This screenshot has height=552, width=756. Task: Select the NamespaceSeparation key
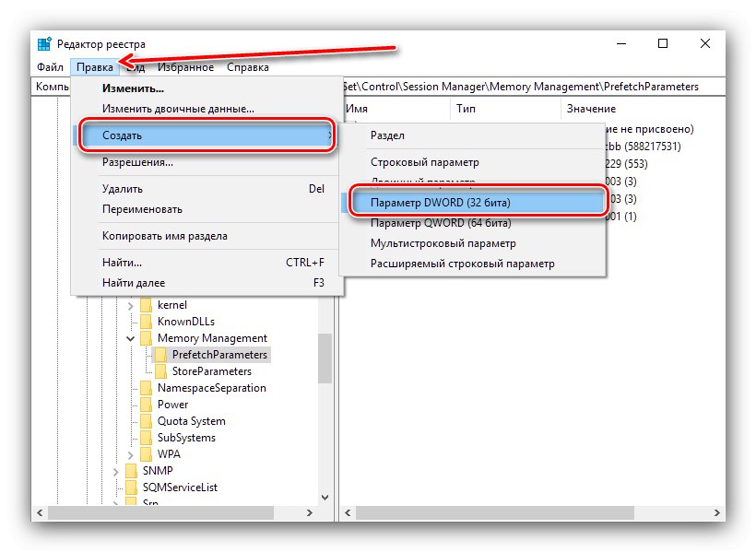(212, 388)
